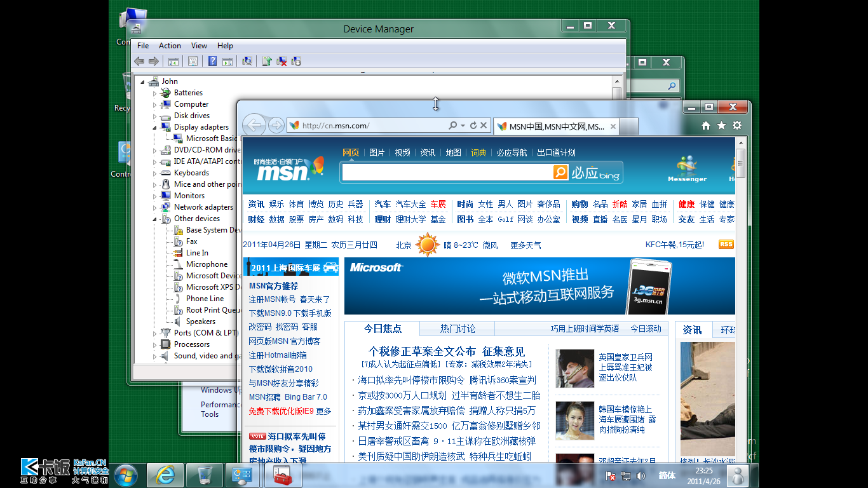Image resolution: width=868 pixels, height=488 pixels.
Task: Click the red toolbox icon on taskbar
Action: point(283,475)
